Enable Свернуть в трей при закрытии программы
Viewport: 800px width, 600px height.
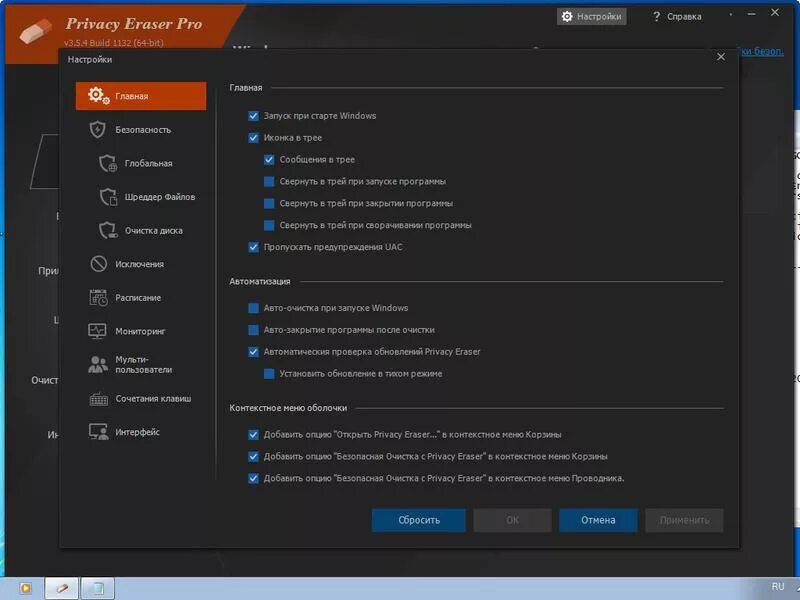(269, 204)
